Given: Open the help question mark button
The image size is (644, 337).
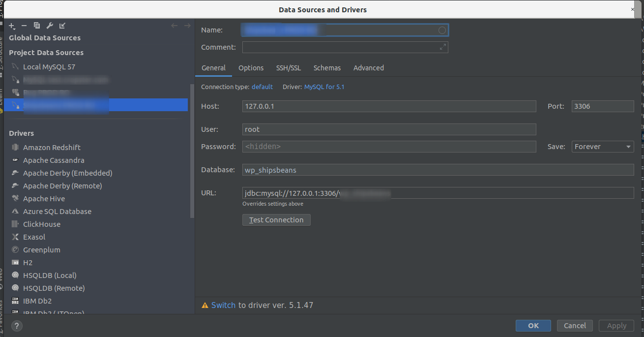Looking at the screenshot, I should tap(17, 326).
